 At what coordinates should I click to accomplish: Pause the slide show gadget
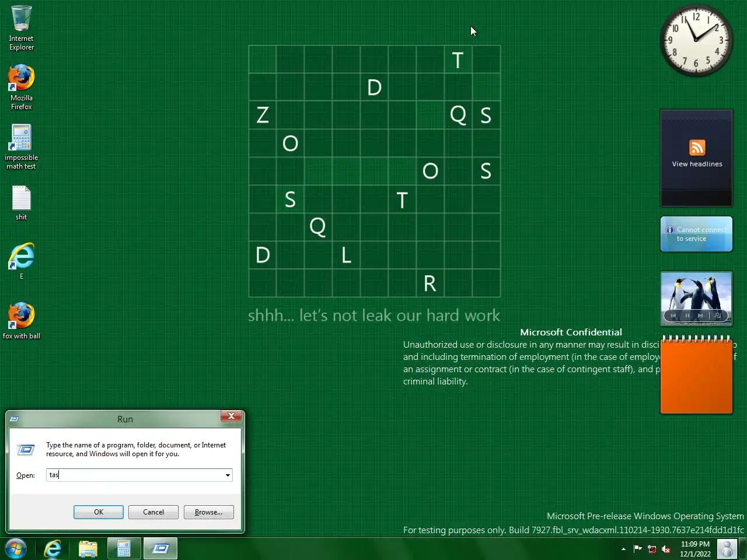click(687, 316)
